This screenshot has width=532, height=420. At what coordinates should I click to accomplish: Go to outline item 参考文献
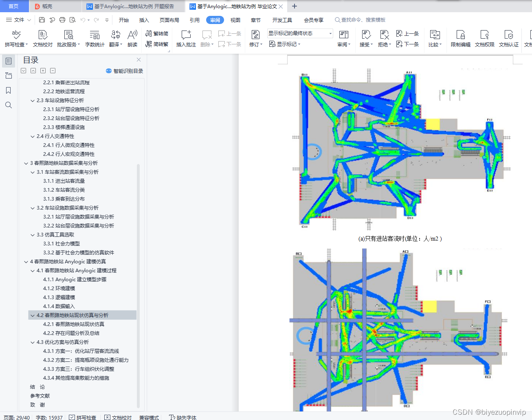click(40, 396)
